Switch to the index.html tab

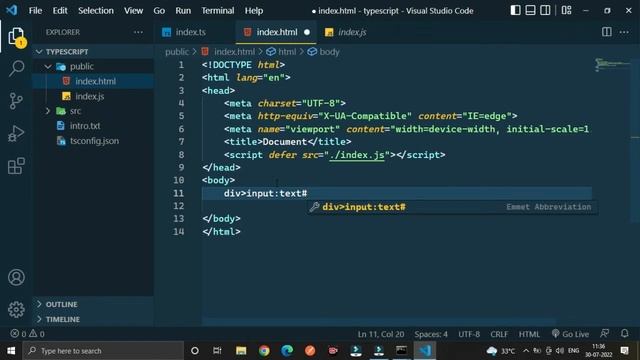pos(276,32)
